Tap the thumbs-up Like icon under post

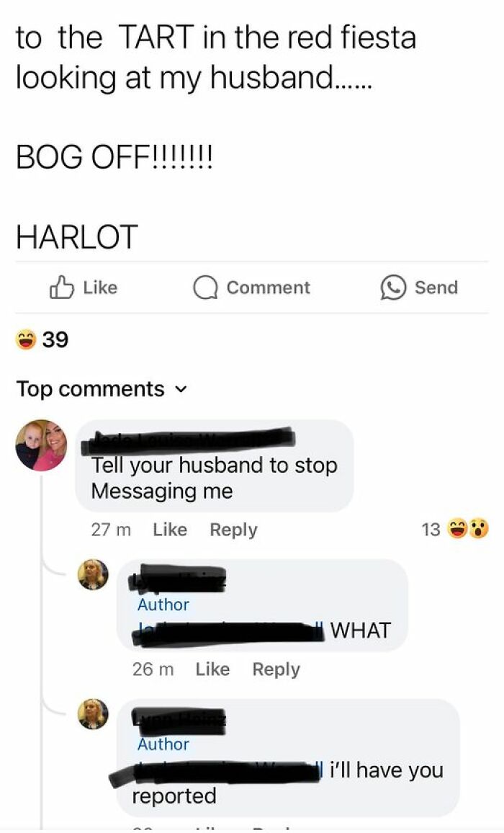(x=62, y=288)
